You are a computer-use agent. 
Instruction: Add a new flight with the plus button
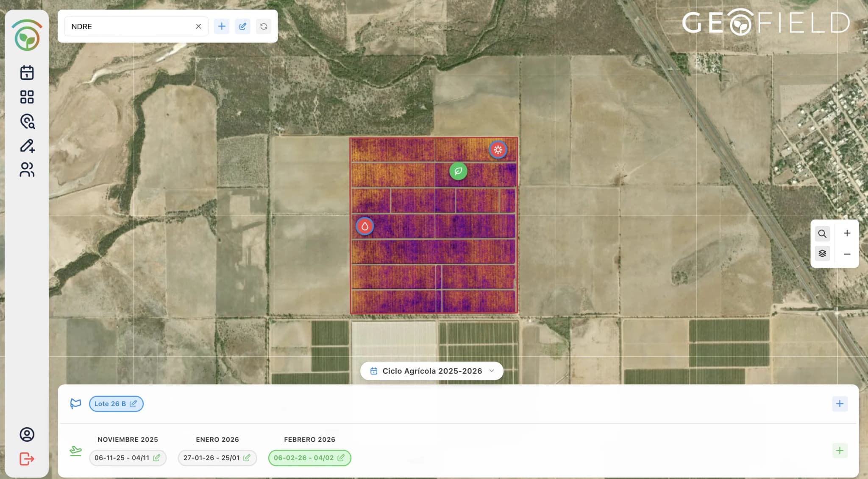(840, 450)
